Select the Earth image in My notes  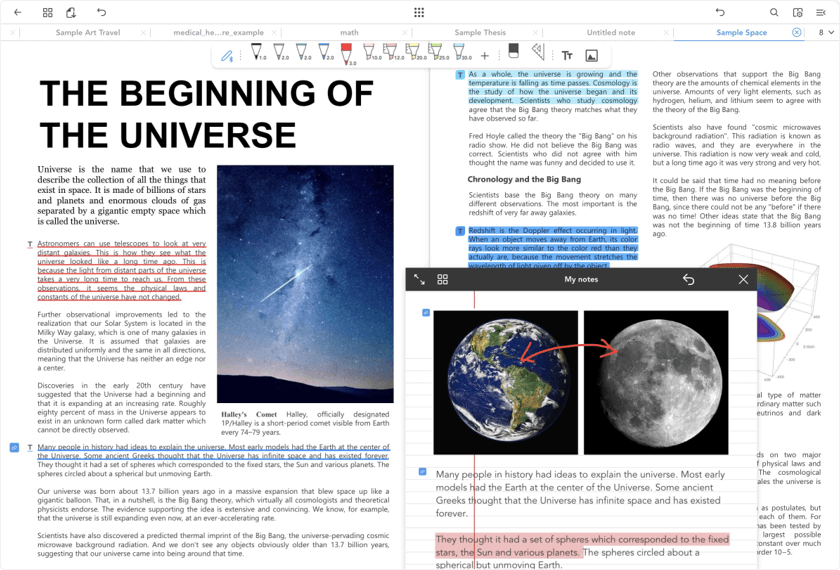pyautogui.click(x=506, y=382)
